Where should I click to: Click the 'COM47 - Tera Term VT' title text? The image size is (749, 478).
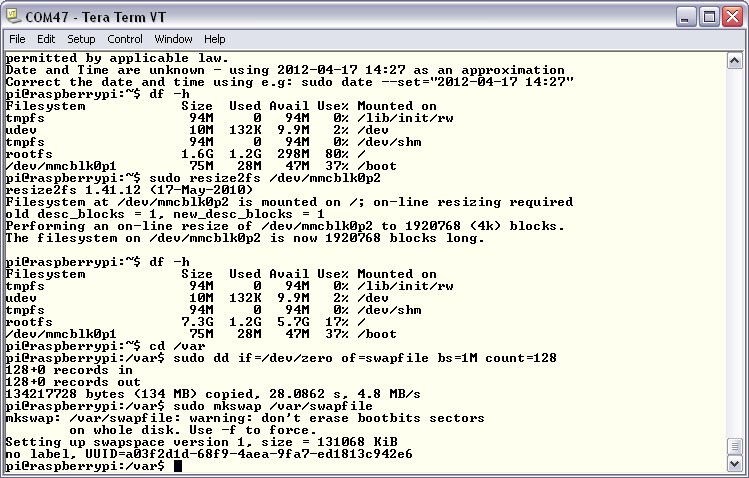click(96, 17)
